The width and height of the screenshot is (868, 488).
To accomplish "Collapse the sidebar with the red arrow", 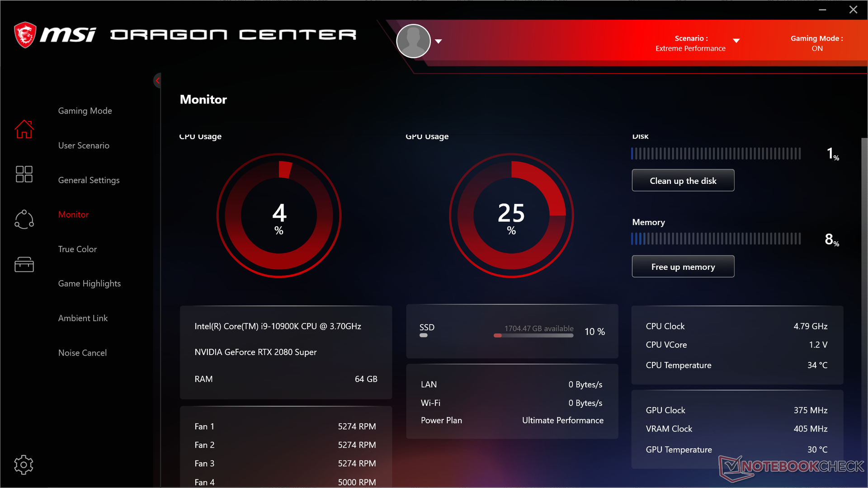I will 157,81.
